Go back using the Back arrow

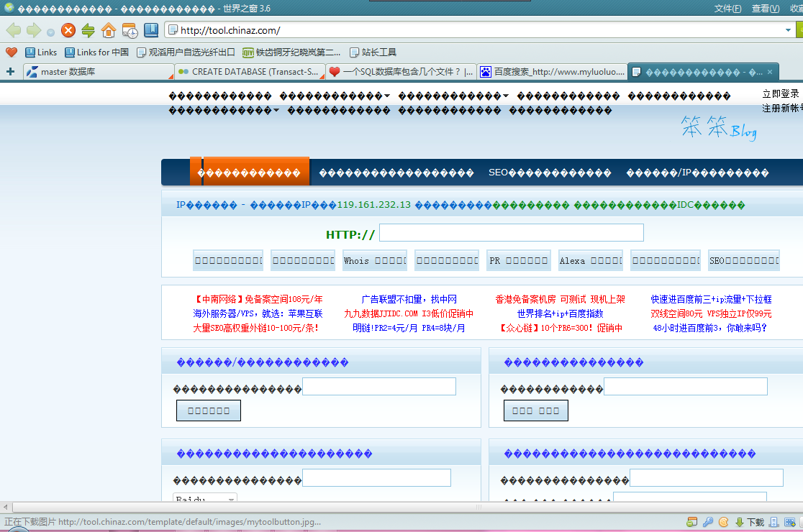[x=14, y=31]
